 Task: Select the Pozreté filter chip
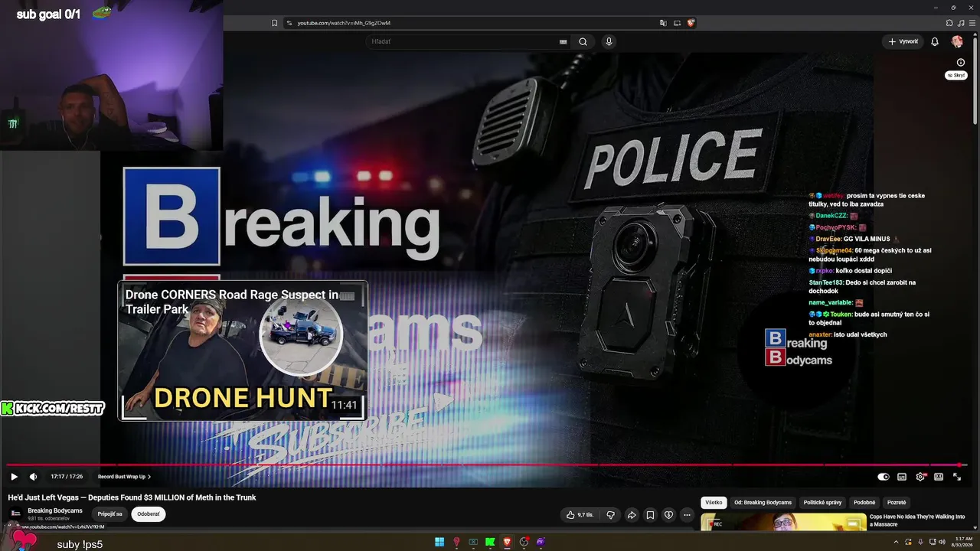tap(897, 503)
